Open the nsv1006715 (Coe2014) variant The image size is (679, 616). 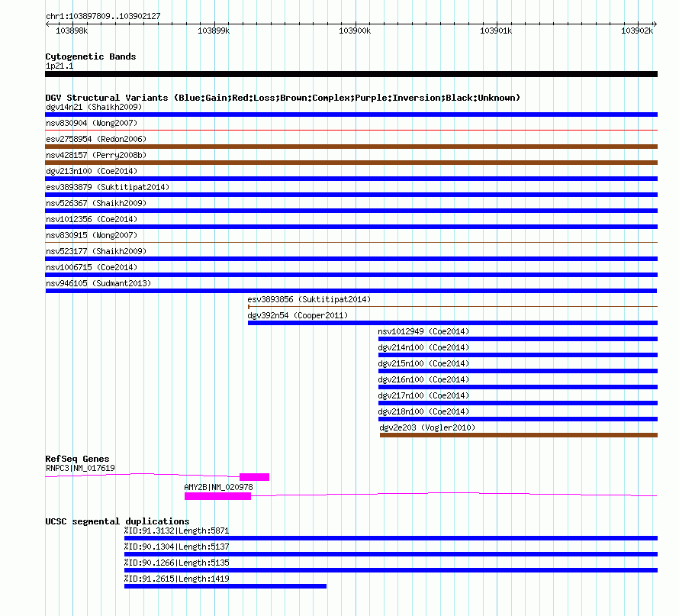click(x=92, y=267)
